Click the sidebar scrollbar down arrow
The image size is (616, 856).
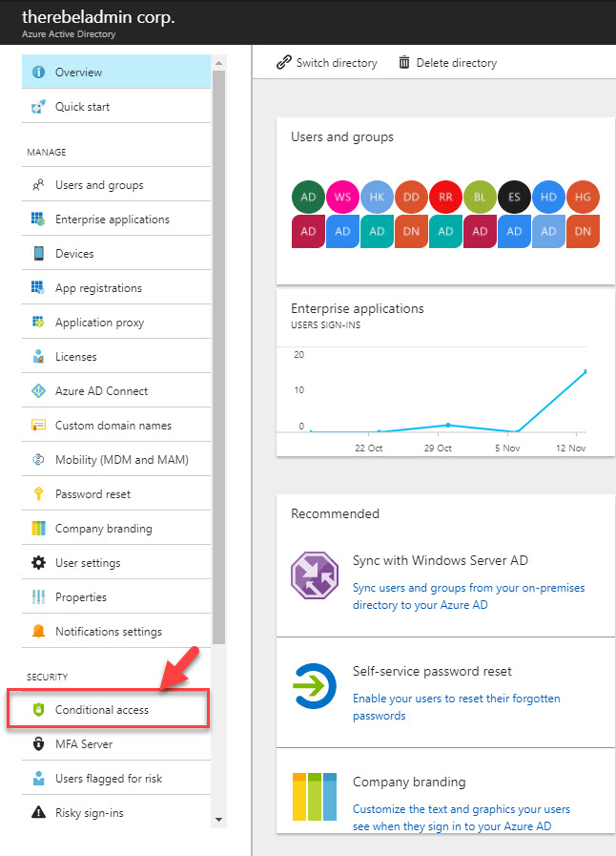[218, 820]
